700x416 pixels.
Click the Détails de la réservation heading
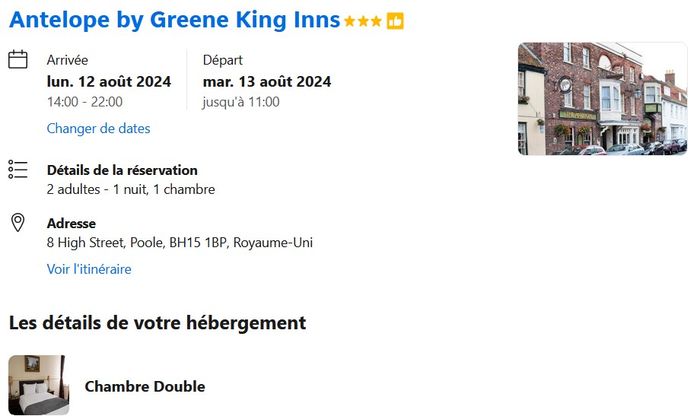[x=122, y=170]
